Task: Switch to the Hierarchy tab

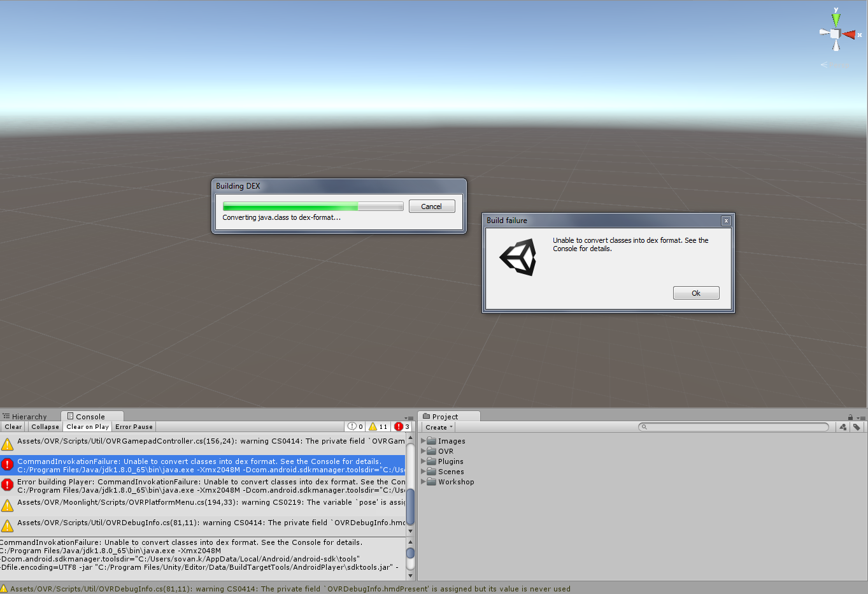Action: (x=24, y=417)
